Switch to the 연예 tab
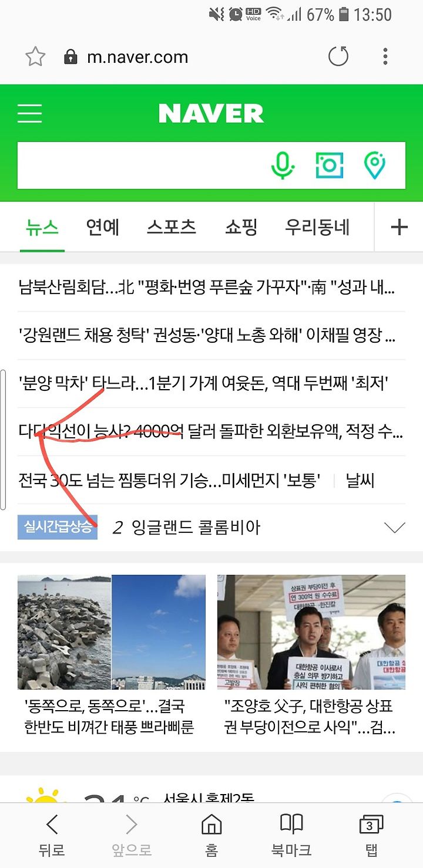The image size is (423, 868). point(103,227)
